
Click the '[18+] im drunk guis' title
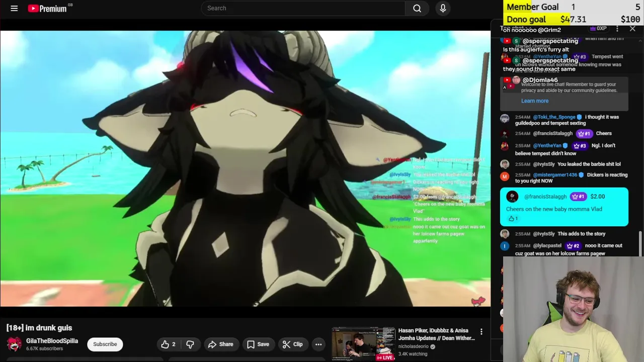[x=39, y=328]
